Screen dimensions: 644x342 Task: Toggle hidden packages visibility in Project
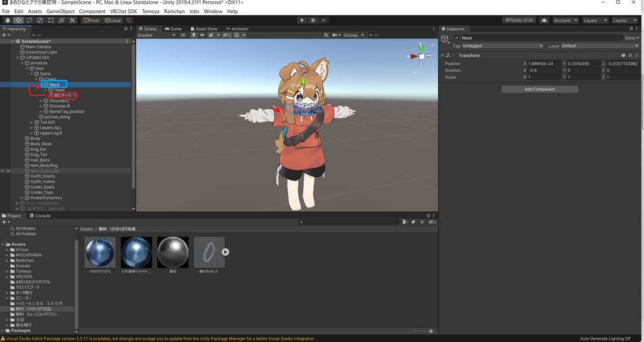[x=432, y=222]
